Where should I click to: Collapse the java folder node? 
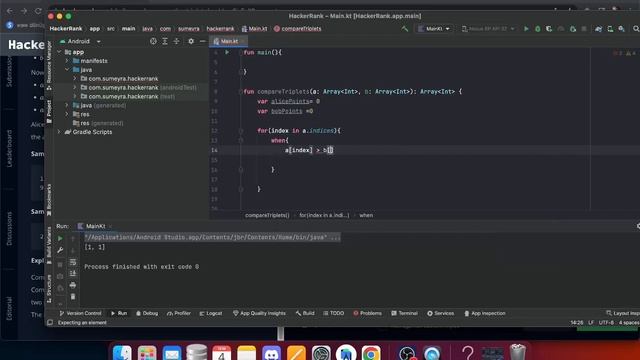click(67, 70)
